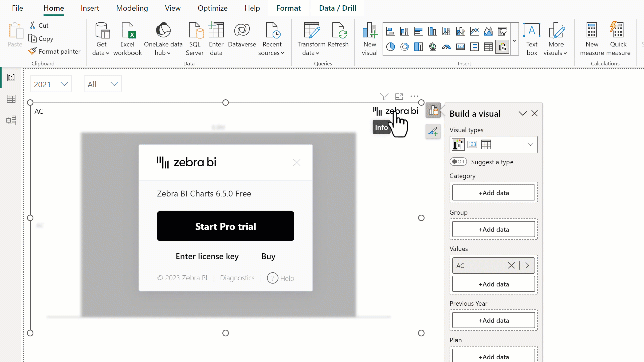Remove AC from the Values field
The height and width of the screenshot is (362, 644).
(x=511, y=265)
